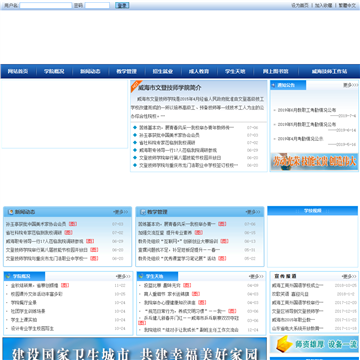Click the 师资雄厚 设备一流 banner

[x=314, y=344]
